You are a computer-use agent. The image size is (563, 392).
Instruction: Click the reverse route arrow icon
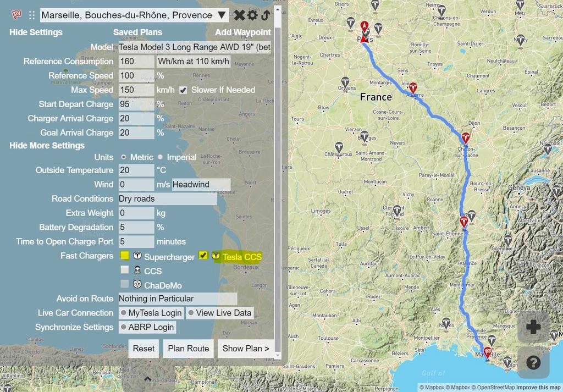(x=266, y=15)
